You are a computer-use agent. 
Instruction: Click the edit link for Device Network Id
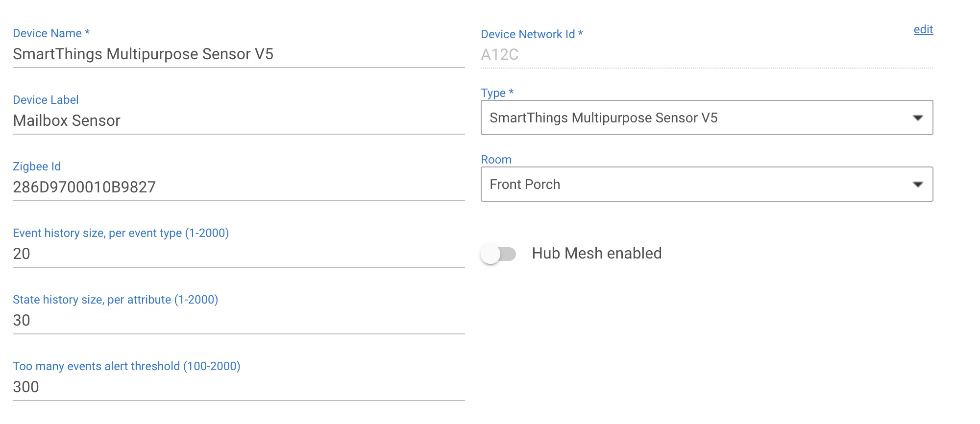[923, 29]
